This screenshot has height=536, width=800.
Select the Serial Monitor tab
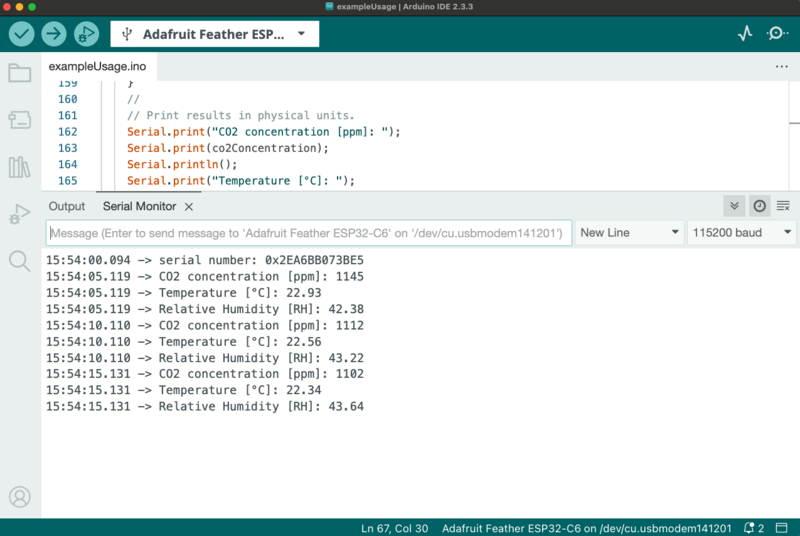point(139,207)
